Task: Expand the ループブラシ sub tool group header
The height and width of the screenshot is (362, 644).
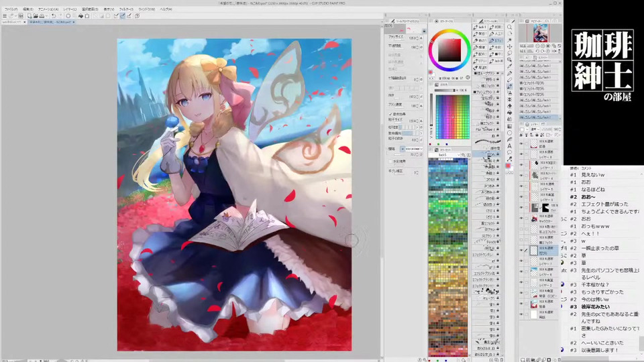Action: [486, 74]
